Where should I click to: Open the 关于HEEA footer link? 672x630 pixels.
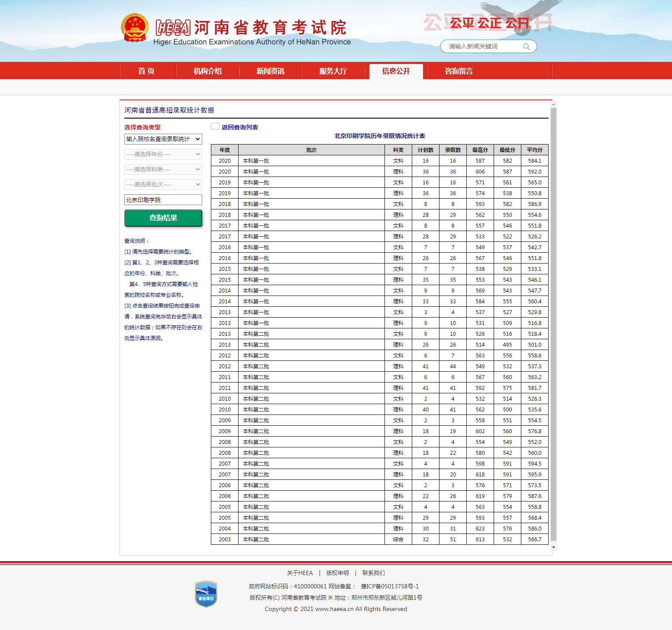[x=300, y=573]
